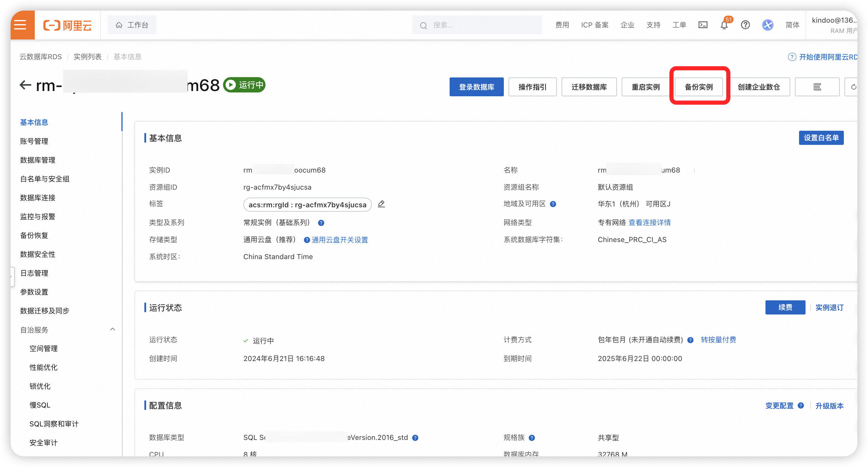Image resolution: width=868 pixels, height=467 pixels.
Task: Click the 续费 button
Action: click(x=785, y=307)
